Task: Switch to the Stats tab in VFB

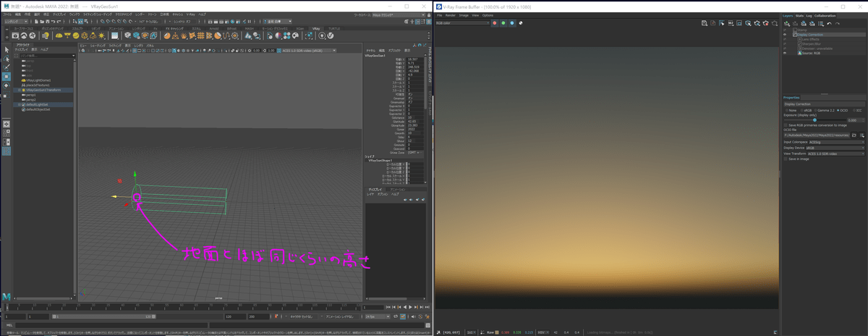Action: (799, 15)
